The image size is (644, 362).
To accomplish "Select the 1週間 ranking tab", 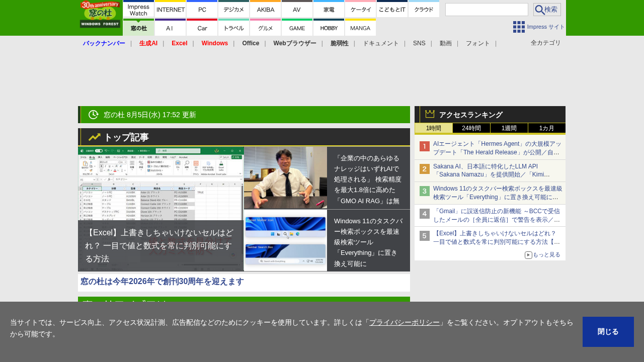I will coord(509,128).
